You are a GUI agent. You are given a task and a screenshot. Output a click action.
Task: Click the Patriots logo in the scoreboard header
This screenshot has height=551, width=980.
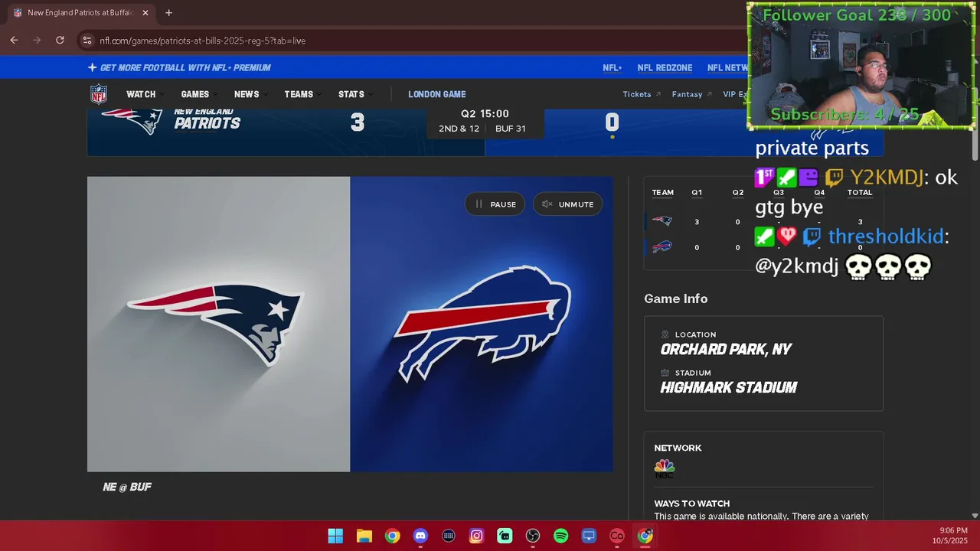point(132,121)
